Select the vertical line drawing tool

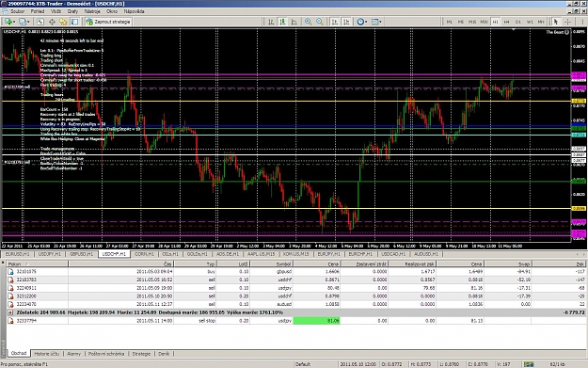pos(582,22)
